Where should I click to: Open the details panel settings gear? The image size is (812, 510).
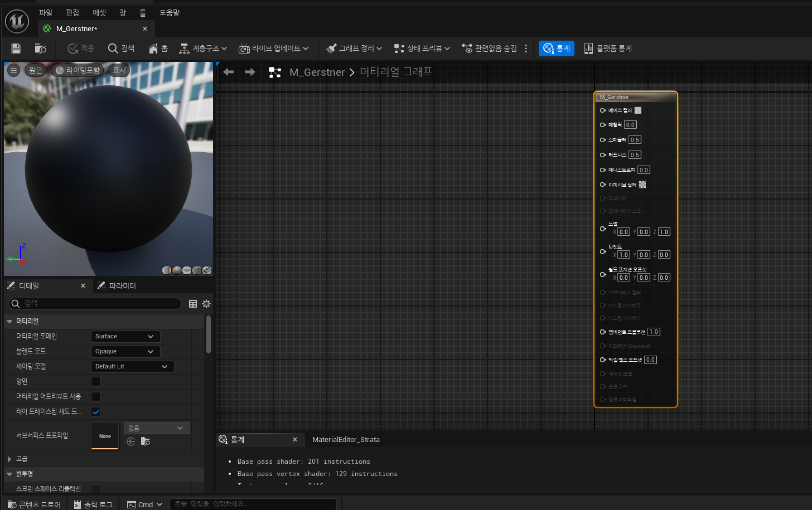pyautogui.click(x=206, y=304)
